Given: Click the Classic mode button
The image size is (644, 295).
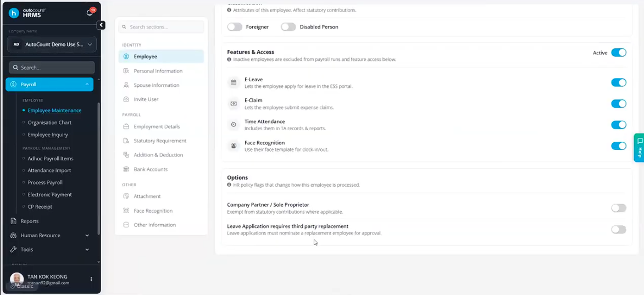Looking at the screenshot, I should point(22,286).
